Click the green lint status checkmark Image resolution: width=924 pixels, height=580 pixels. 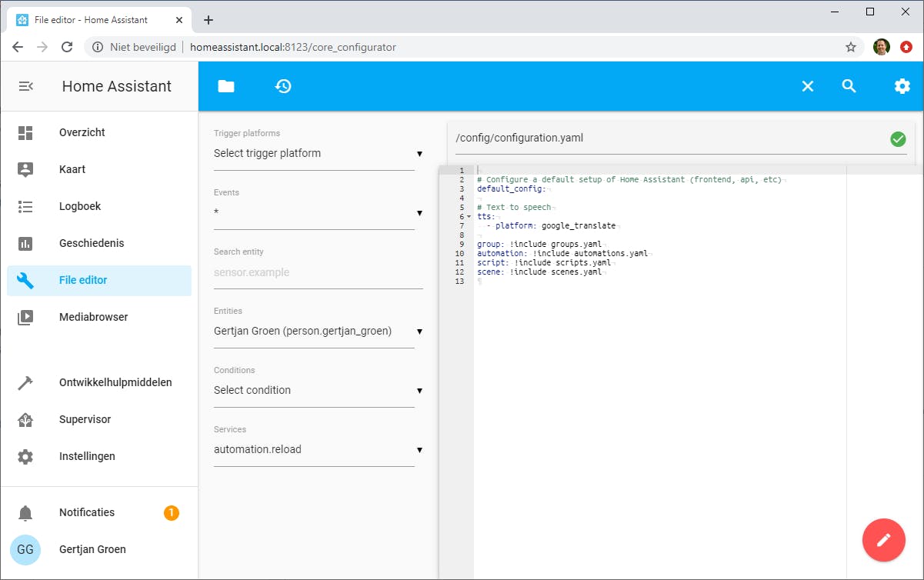898,139
